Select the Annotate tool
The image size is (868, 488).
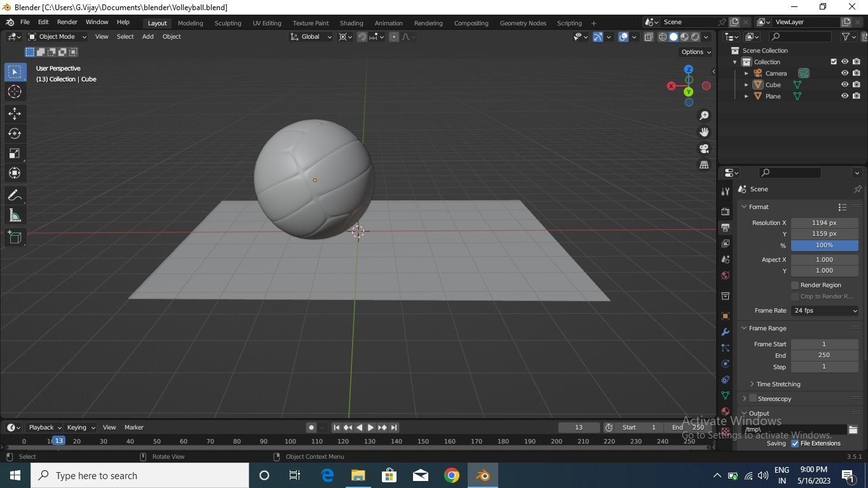15,196
